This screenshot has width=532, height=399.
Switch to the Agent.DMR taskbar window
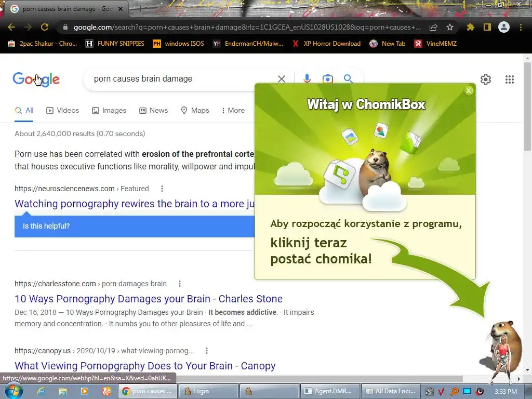click(x=330, y=391)
